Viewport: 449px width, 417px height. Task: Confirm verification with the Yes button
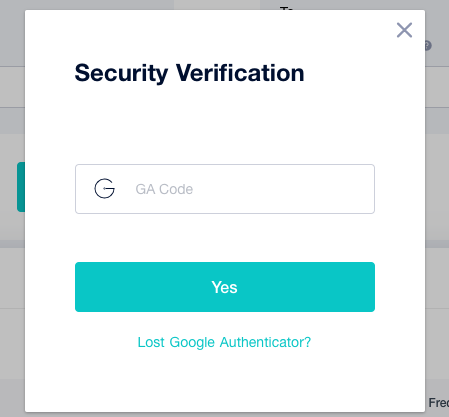click(225, 287)
